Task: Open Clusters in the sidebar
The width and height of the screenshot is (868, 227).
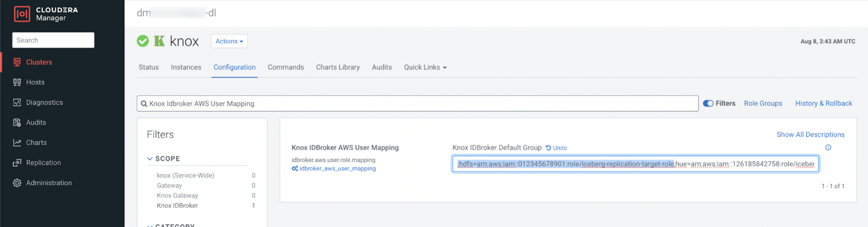Action: 39,62
